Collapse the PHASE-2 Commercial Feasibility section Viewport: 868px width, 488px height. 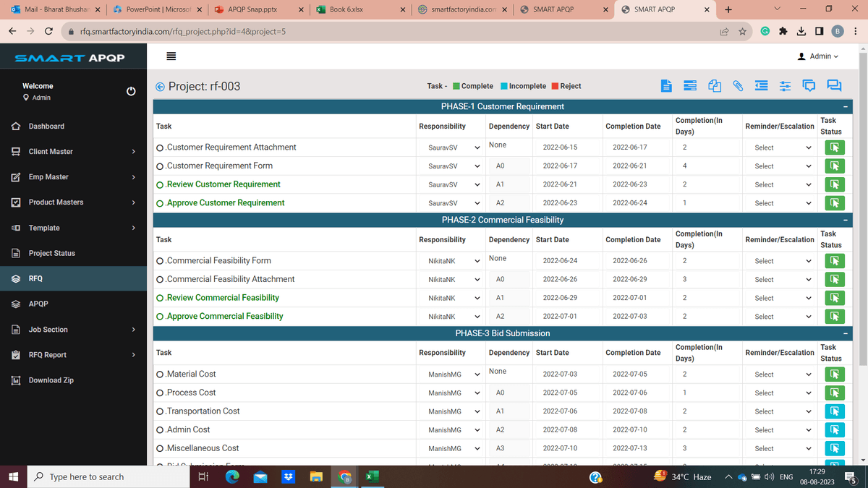[845, 219]
